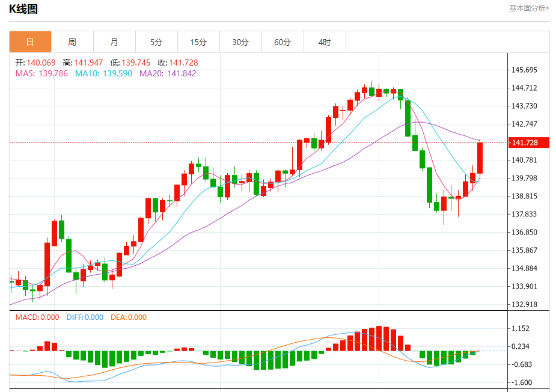Click the red 141.728 current price label

coord(529,142)
